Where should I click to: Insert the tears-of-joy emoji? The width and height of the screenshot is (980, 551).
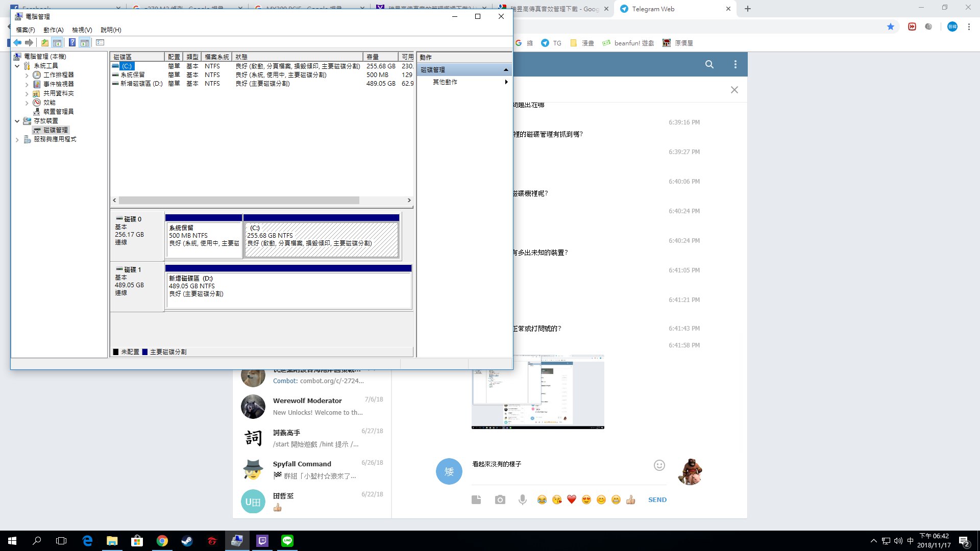tap(542, 500)
